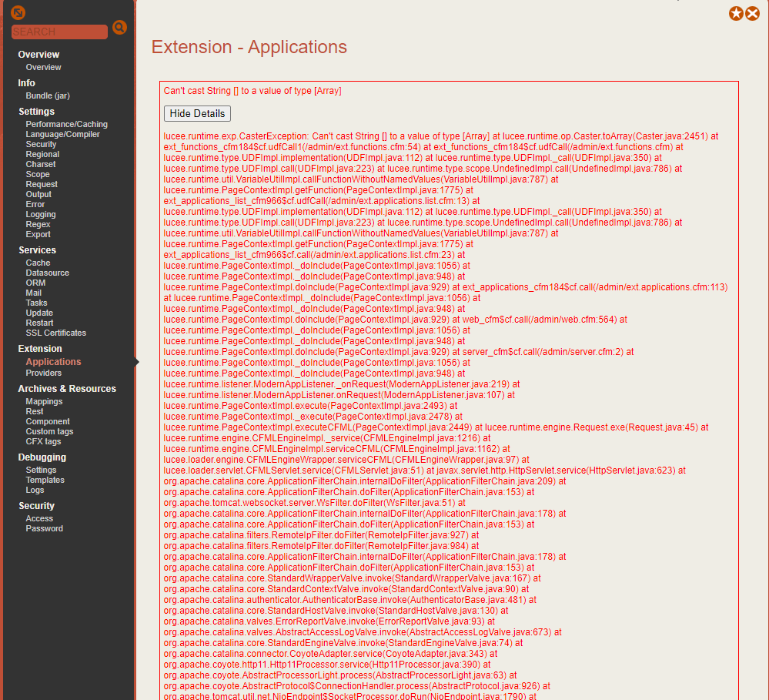Open Settings under Debugging

pos(42,470)
